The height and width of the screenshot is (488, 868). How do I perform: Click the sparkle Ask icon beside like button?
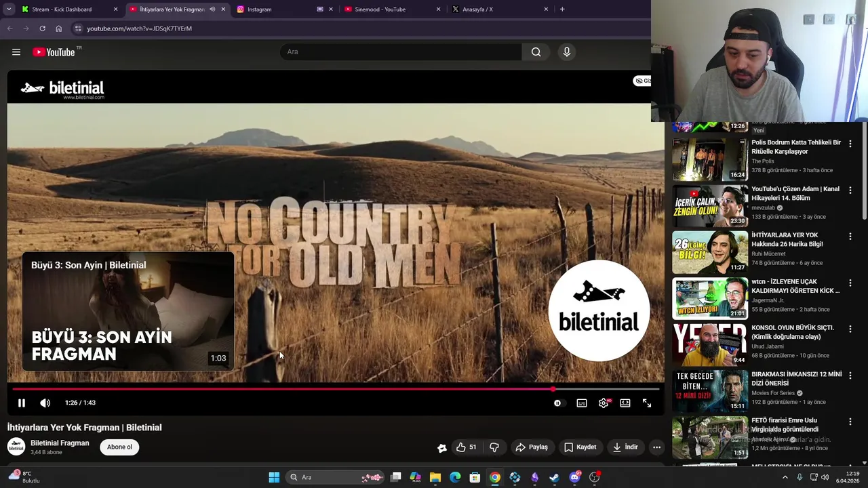point(441,447)
